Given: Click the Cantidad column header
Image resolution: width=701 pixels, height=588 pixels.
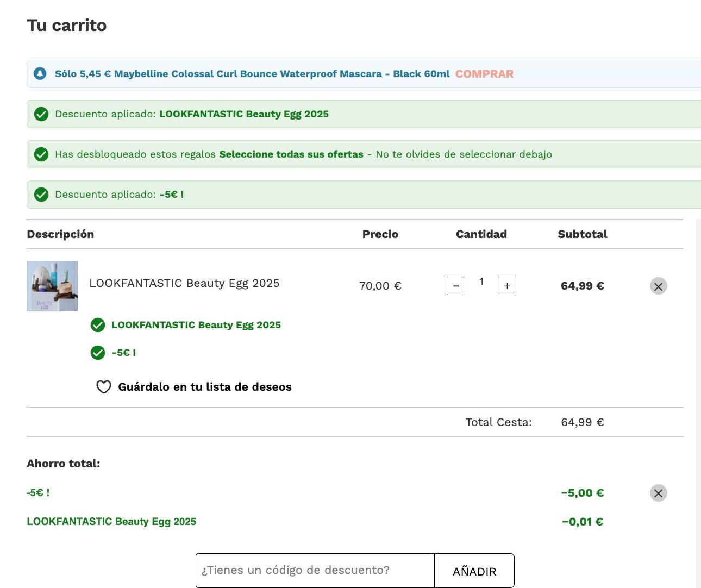Looking at the screenshot, I should click(481, 234).
